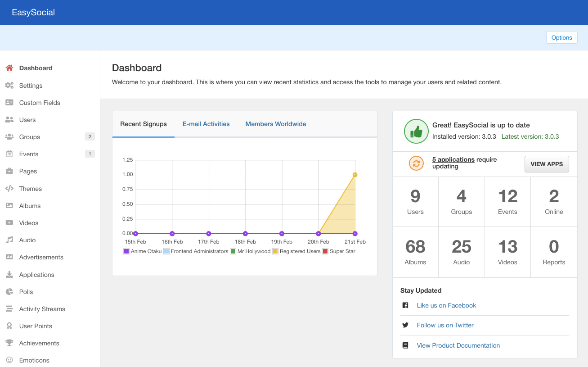The width and height of the screenshot is (588, 367).
Task: Open Like us on Facebook link
Action: [x=446, y=305]
